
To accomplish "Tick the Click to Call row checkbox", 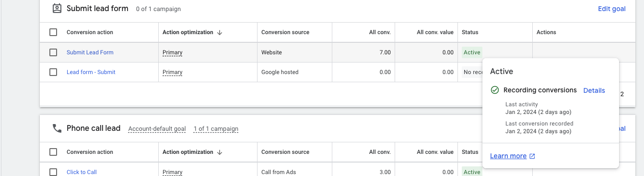I will click(x=53, y=172).
